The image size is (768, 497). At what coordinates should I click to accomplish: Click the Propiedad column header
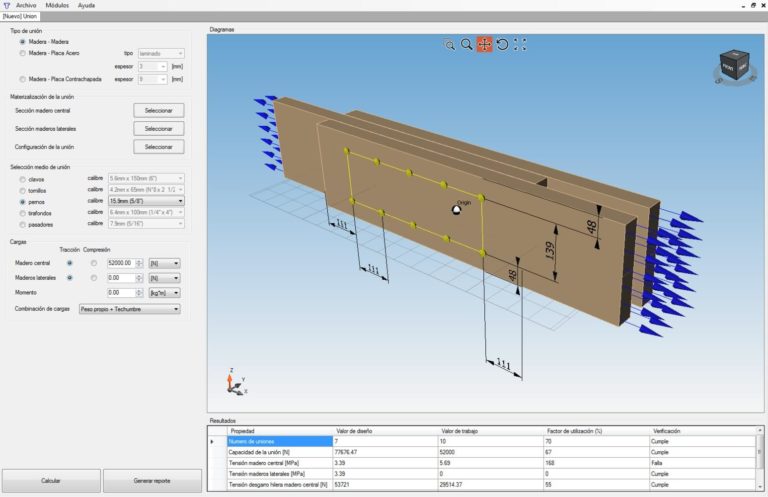tap(280, 431)
